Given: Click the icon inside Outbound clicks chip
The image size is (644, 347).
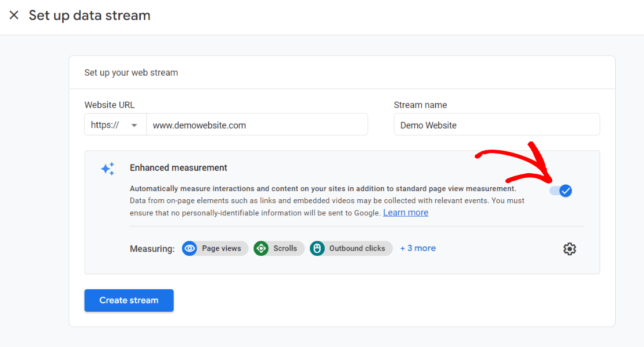Looking at the screenshot, I should point(317,248).
